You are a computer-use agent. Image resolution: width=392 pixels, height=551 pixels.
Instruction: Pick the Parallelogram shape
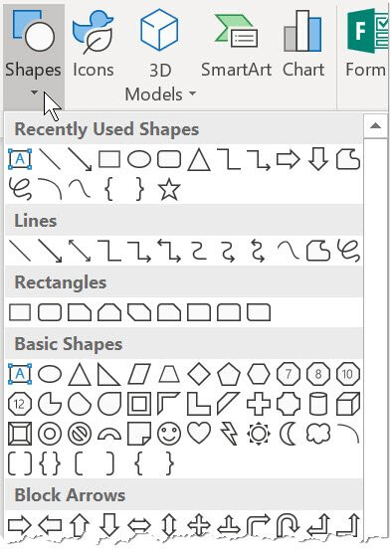139,374
